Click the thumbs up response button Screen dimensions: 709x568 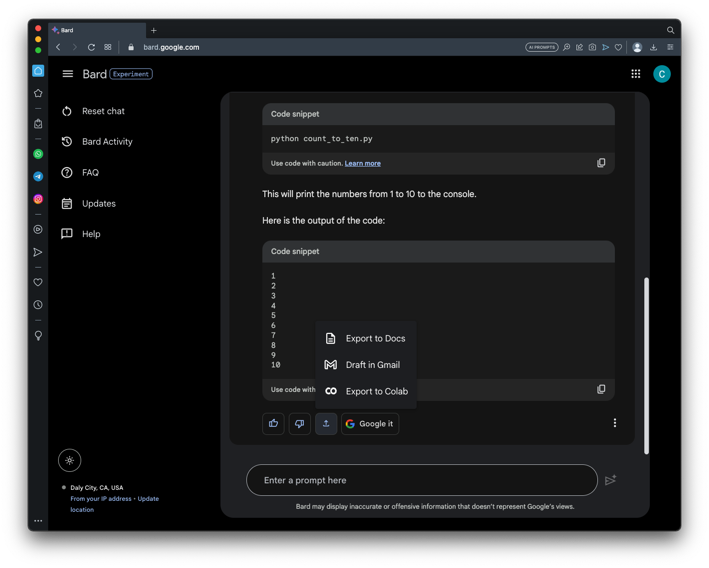273,424
